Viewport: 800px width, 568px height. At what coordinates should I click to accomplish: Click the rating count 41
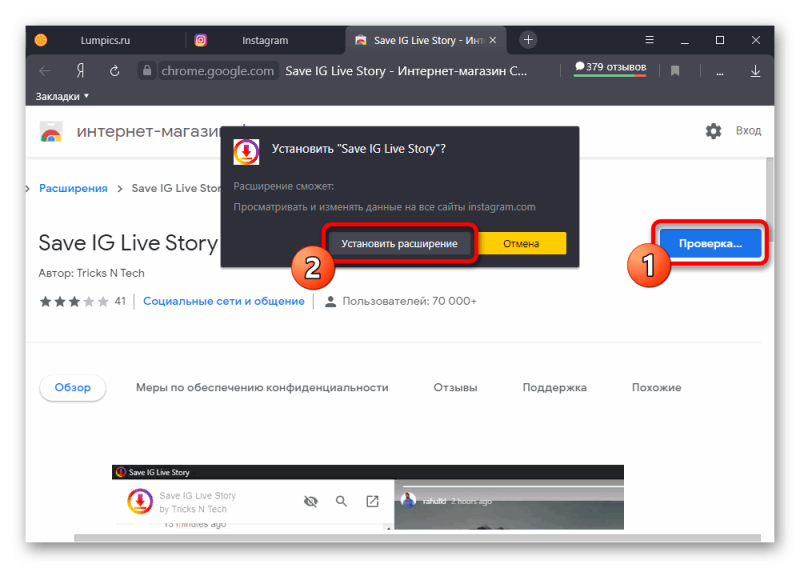click(120, 301)
